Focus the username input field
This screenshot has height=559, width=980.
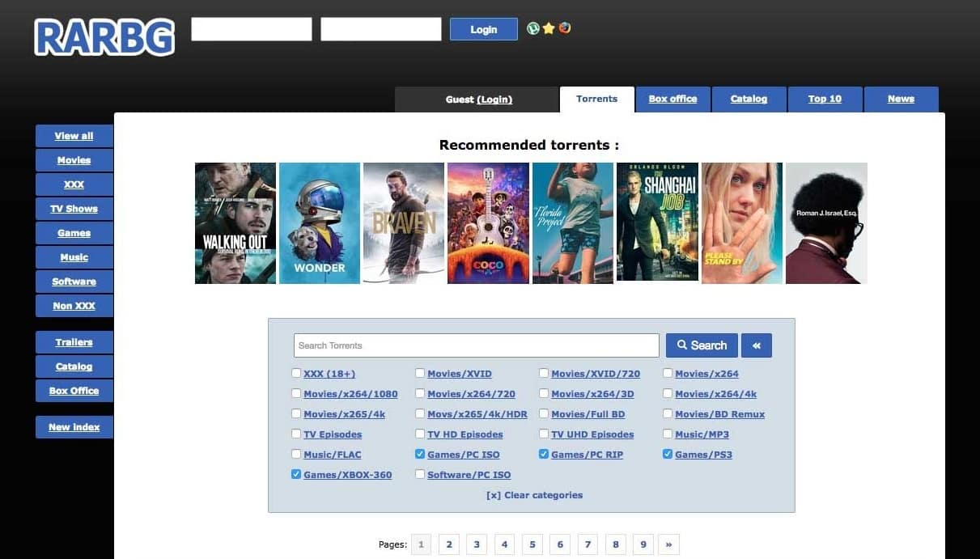point(252,29)
